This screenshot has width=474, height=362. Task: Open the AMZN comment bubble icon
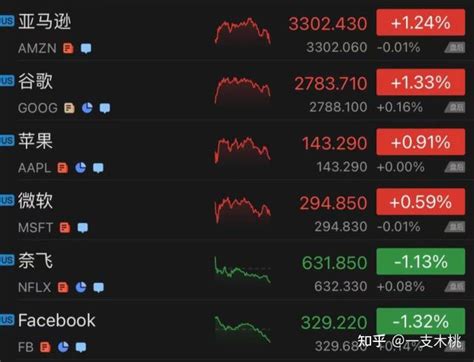click(86, 48)
